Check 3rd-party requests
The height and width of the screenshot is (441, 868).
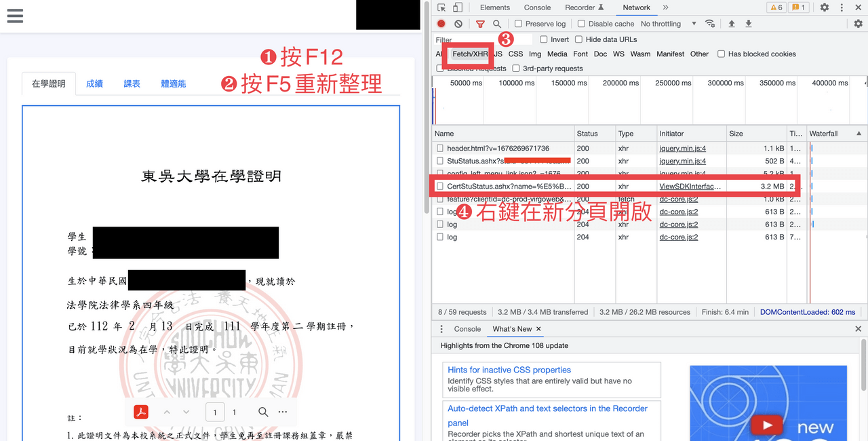coord(516,68)
